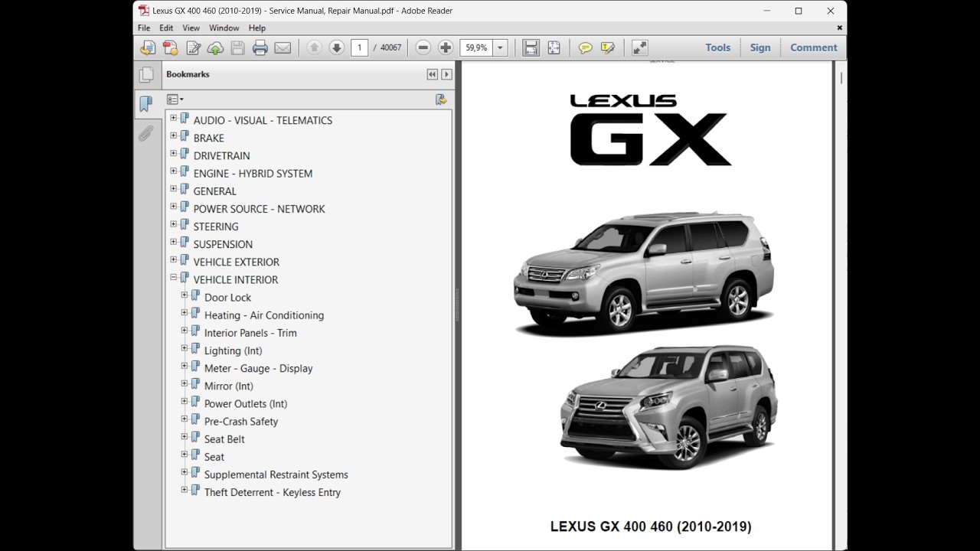Viewport: 980px width, 551px height.
Task: Zoom out with the minus button
Action: click(x=423, y=47)
